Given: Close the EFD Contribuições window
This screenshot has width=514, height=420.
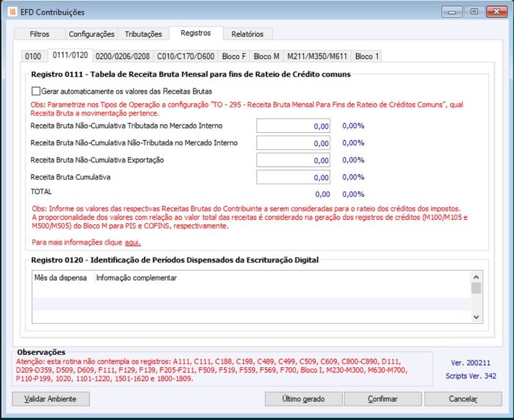Looking at the screenshot, I should pyautogui.click(x=496, y=12).
